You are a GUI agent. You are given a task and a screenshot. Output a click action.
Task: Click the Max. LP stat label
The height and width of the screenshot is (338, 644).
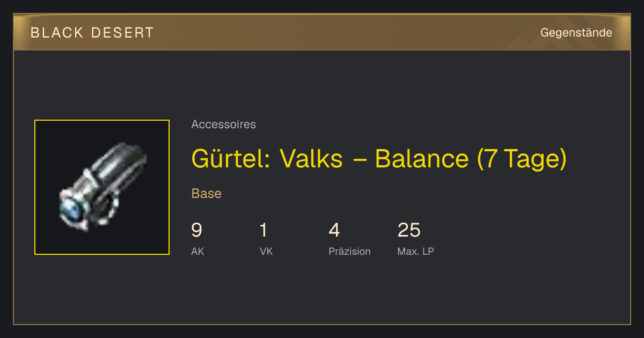(x=415, y=251)
